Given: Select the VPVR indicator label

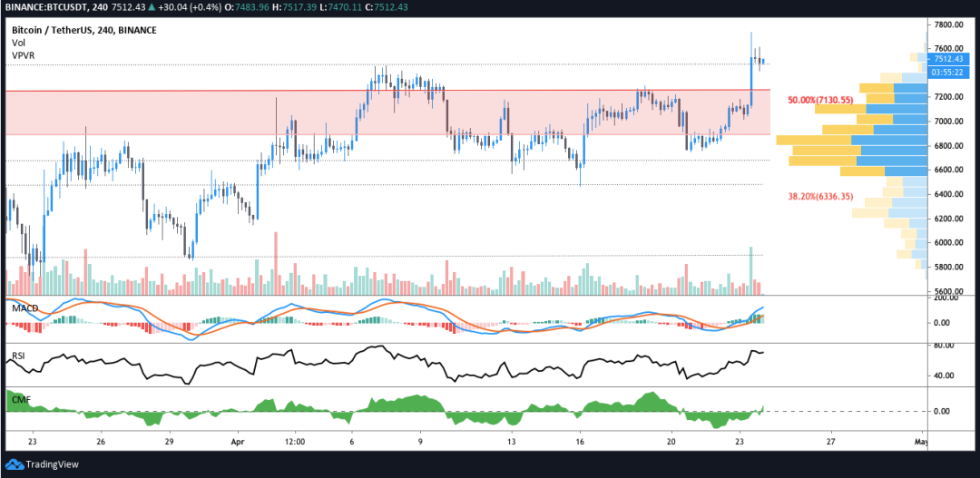Looking at the screenshot, I should [23, 55].
